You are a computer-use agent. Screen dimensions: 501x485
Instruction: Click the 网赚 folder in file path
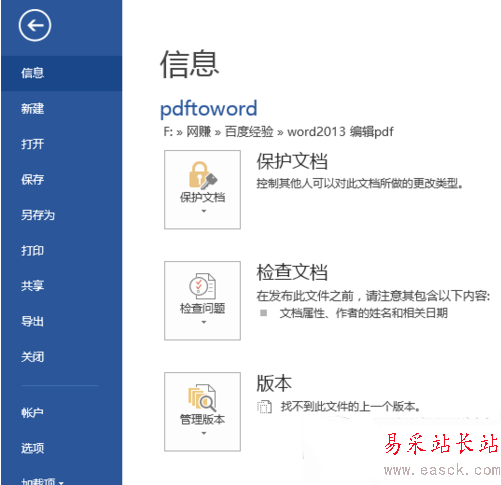(199, 132)
